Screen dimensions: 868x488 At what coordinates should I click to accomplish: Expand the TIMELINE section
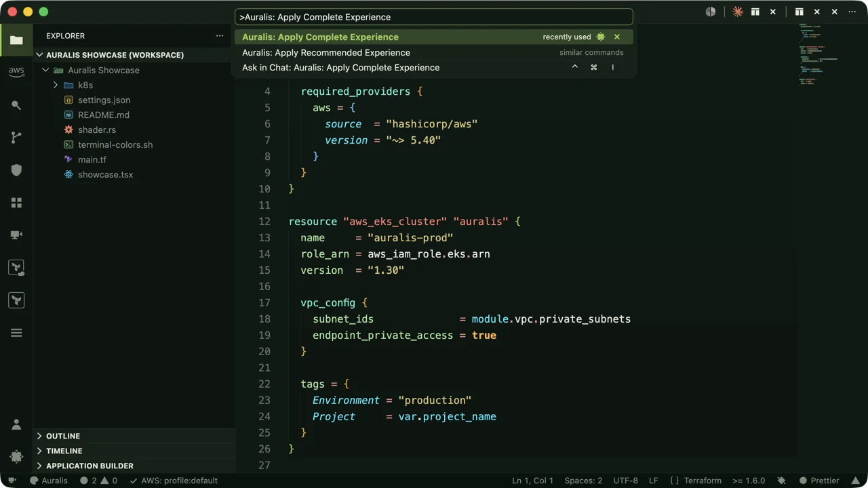pos(134,451)
